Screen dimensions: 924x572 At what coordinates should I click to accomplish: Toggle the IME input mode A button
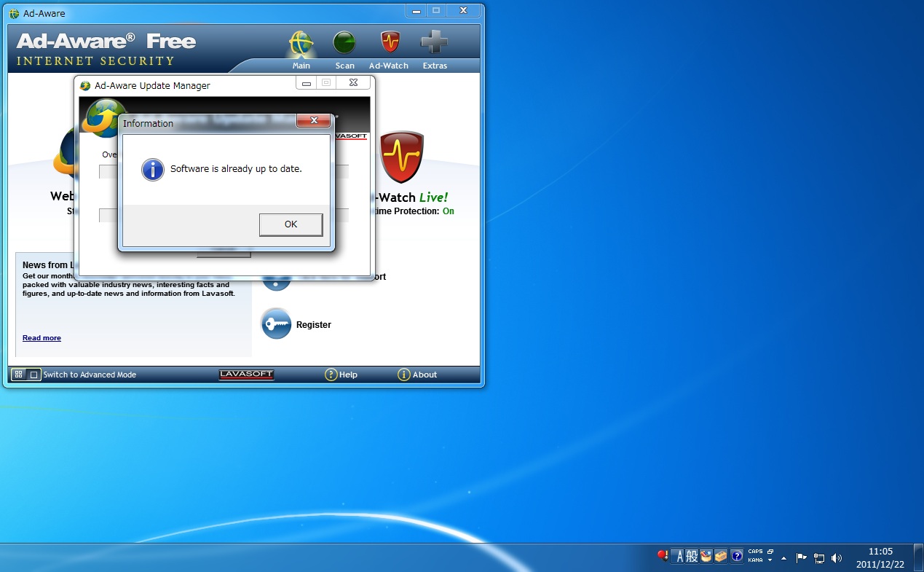(x=679, y=557)
